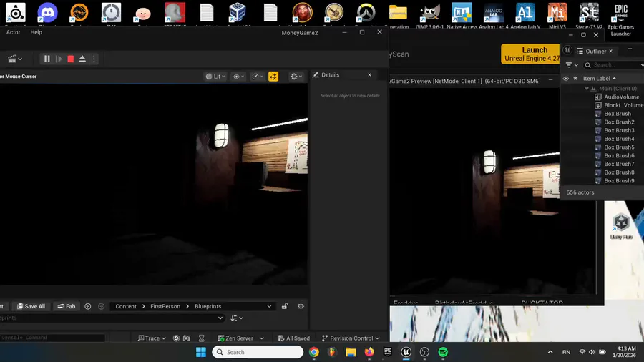Open Google Chrome from the taskbar
644x362 pixels.
click(314, 352)
